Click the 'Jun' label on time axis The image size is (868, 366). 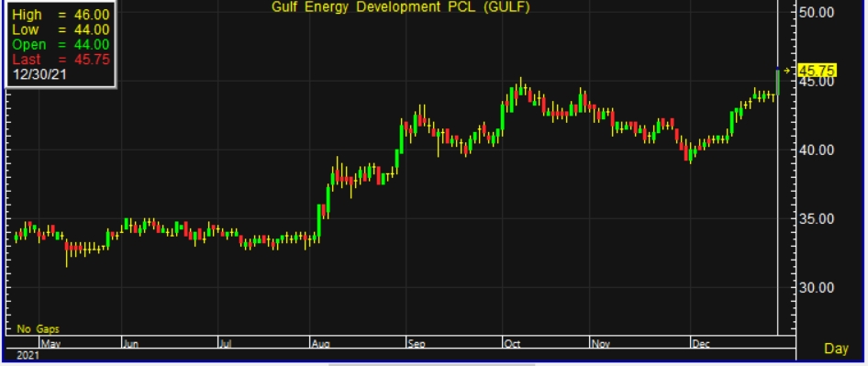130,344
